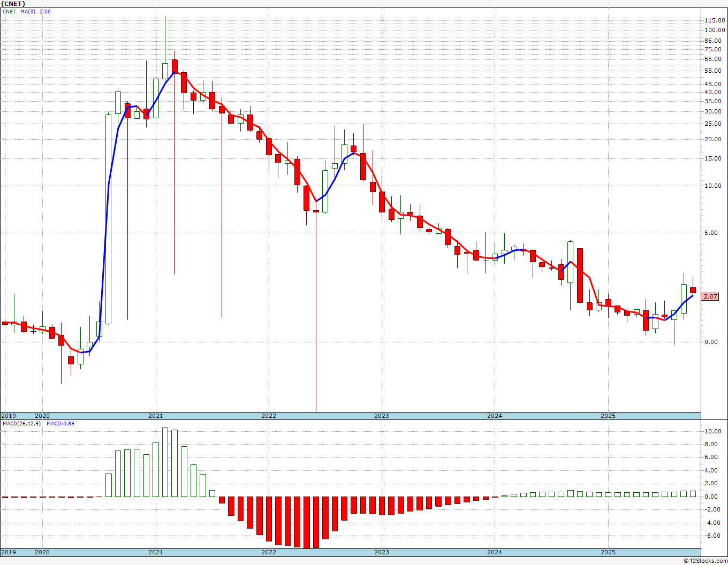Select the MA(3) value 2.00 in the legend
Image resolution: width=728 pixels, height=565 pixels.
(45, 11)
